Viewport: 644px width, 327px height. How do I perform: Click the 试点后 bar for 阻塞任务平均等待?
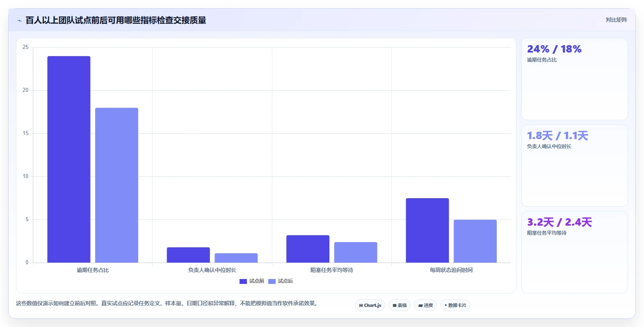point(356,252)
